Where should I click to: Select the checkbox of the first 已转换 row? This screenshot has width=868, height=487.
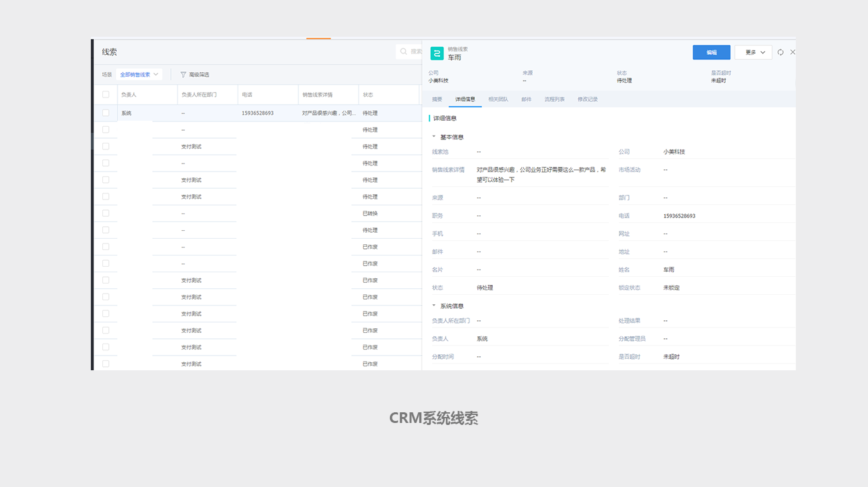tap(105, 213)
